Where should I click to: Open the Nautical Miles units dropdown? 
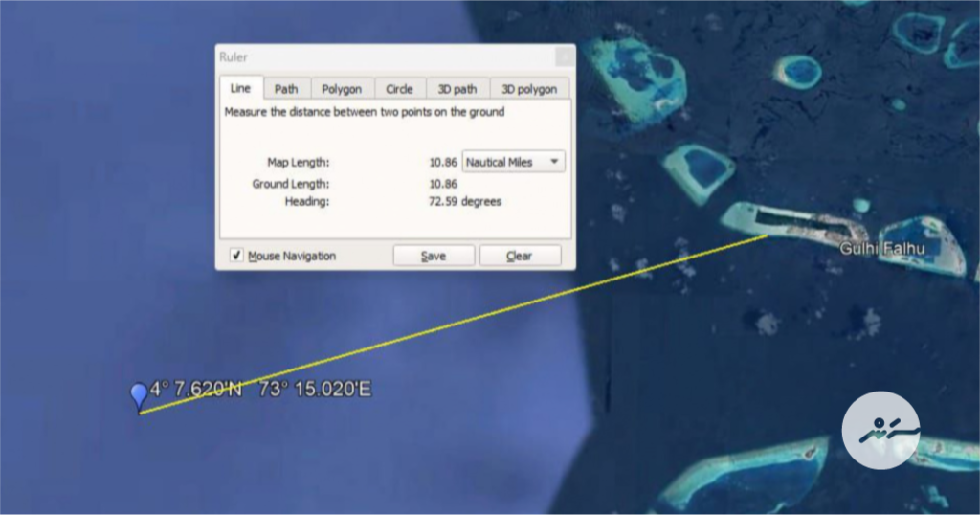click(x=514, y=162)
